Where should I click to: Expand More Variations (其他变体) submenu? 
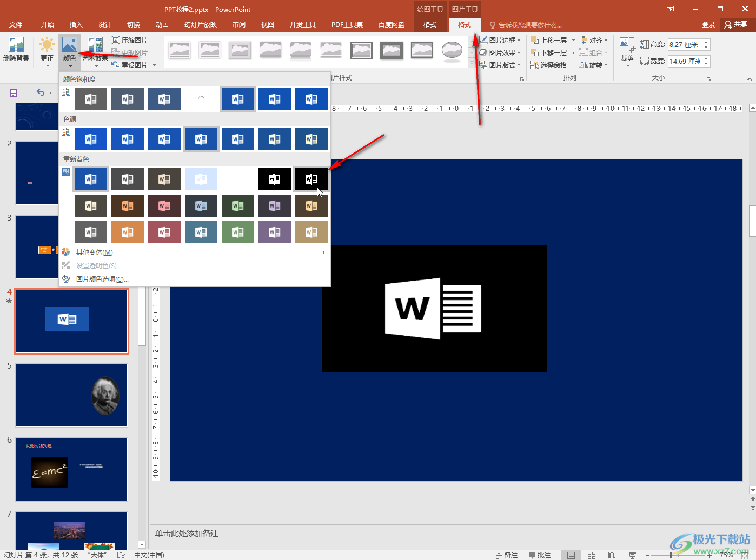click(x=194, y=252)
